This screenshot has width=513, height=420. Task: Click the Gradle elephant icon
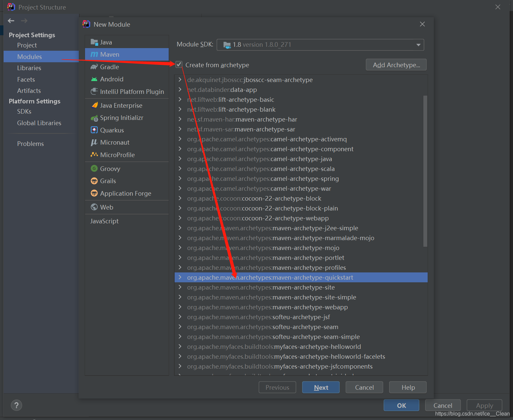94,67
